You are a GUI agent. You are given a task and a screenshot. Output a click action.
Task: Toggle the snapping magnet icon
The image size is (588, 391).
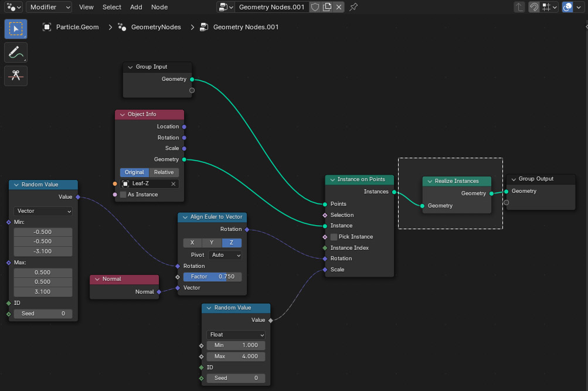(x=534, y=7)
